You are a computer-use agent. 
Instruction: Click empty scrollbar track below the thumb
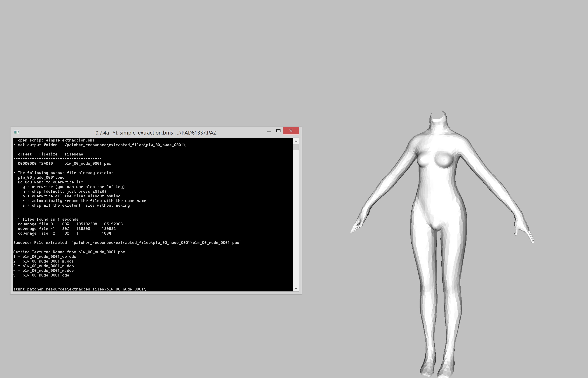[x=296, y=216]
